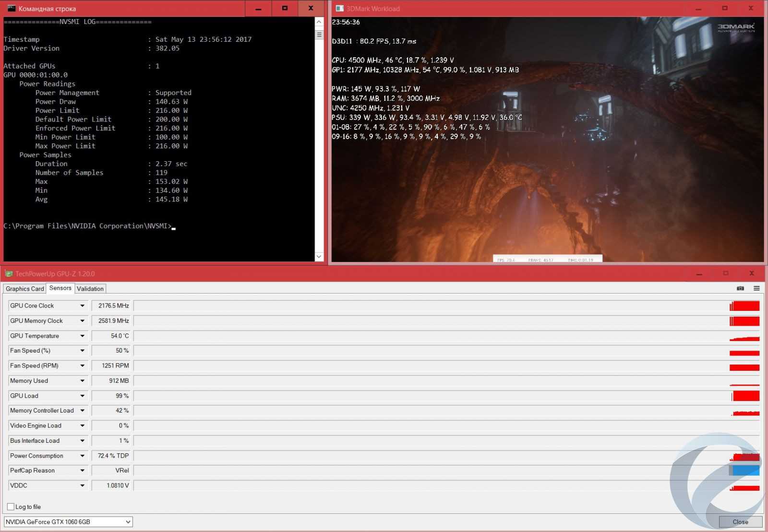This screenshot has width=768, height=532.
Task: Maximize the command prompt window
Action: 285,8
